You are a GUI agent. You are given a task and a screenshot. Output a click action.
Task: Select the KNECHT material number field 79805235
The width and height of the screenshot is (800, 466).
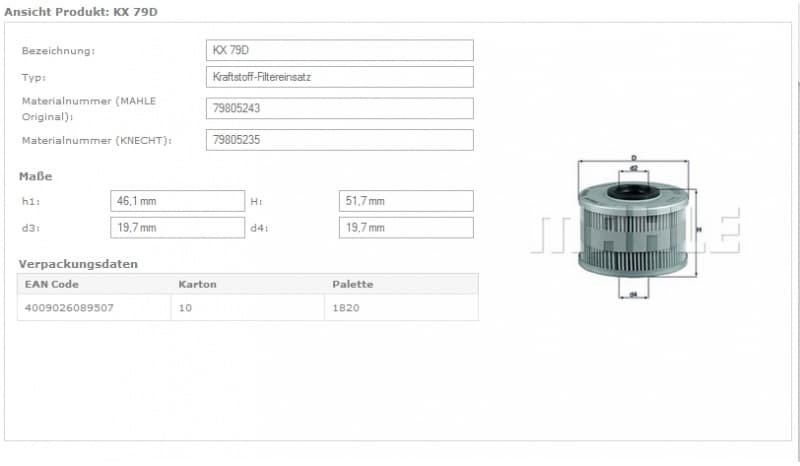[x=340, y=140]
